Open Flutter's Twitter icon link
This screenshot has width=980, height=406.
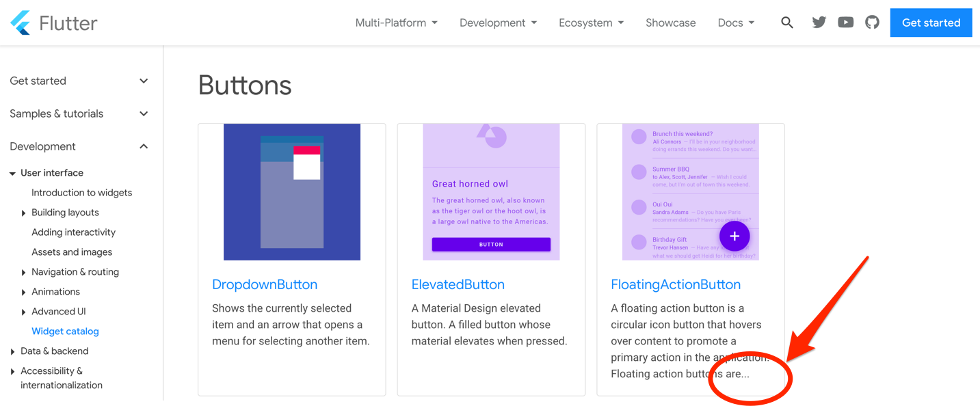(x=819, y=23)
